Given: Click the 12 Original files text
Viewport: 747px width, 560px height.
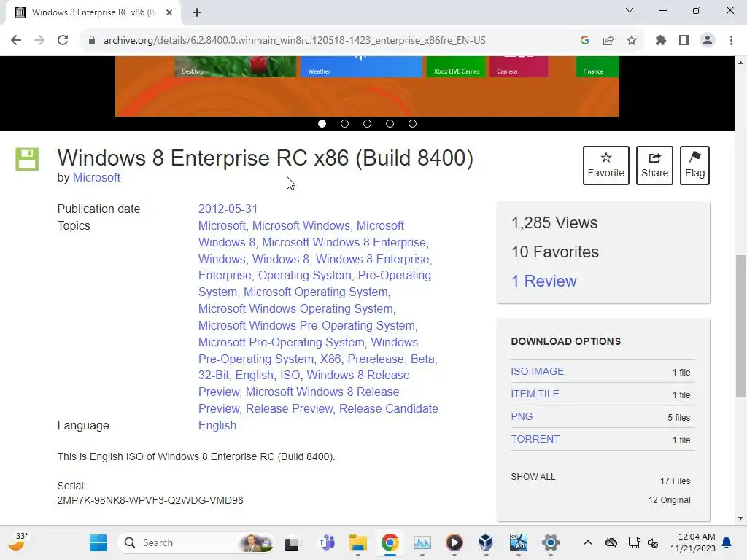Looking at the screenshot, I should [x=669, y=500].
